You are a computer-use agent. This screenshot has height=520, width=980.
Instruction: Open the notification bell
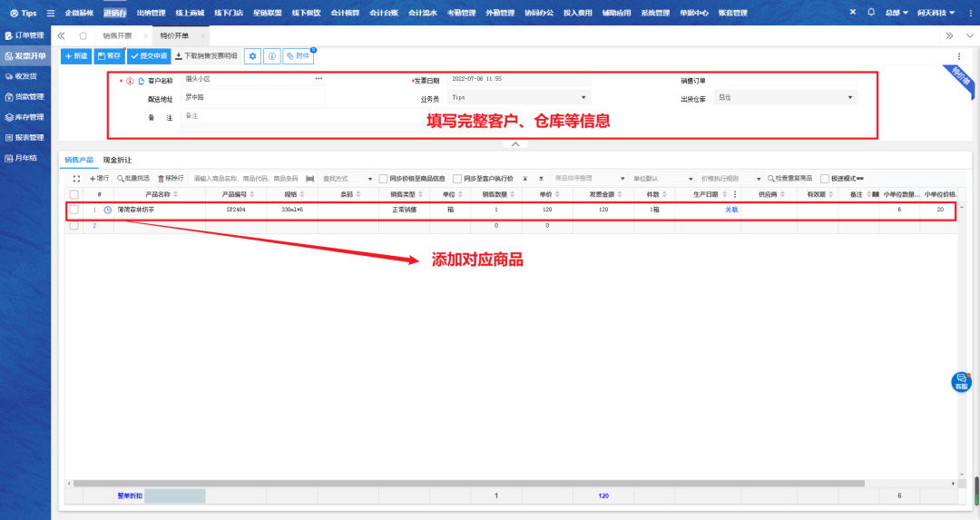click(x=871, y=13)
